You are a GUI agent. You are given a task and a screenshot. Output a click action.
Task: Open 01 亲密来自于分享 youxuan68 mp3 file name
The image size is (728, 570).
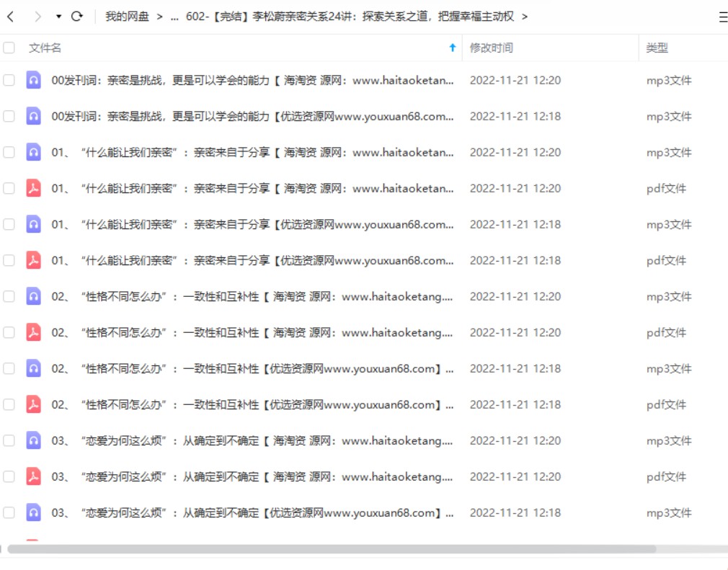pos(252,224)
